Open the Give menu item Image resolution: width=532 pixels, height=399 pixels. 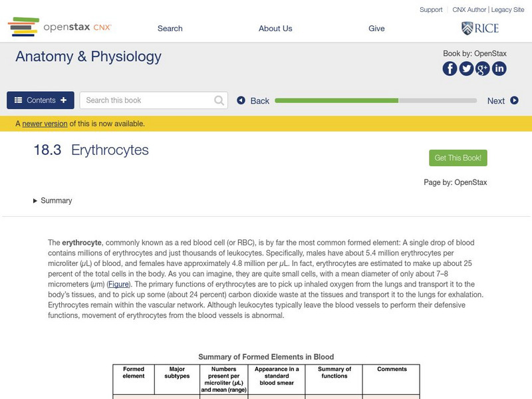pos(376,29)
